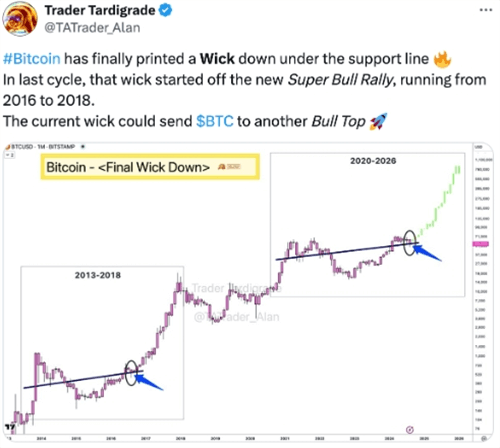Click the 2018 label on time axis

coord(180,438)
